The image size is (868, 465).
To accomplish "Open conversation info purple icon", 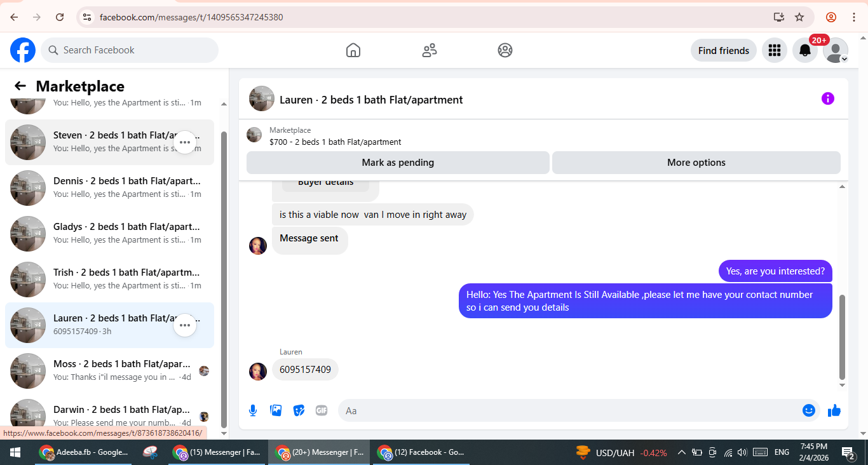I will click(x=827, y=98).
